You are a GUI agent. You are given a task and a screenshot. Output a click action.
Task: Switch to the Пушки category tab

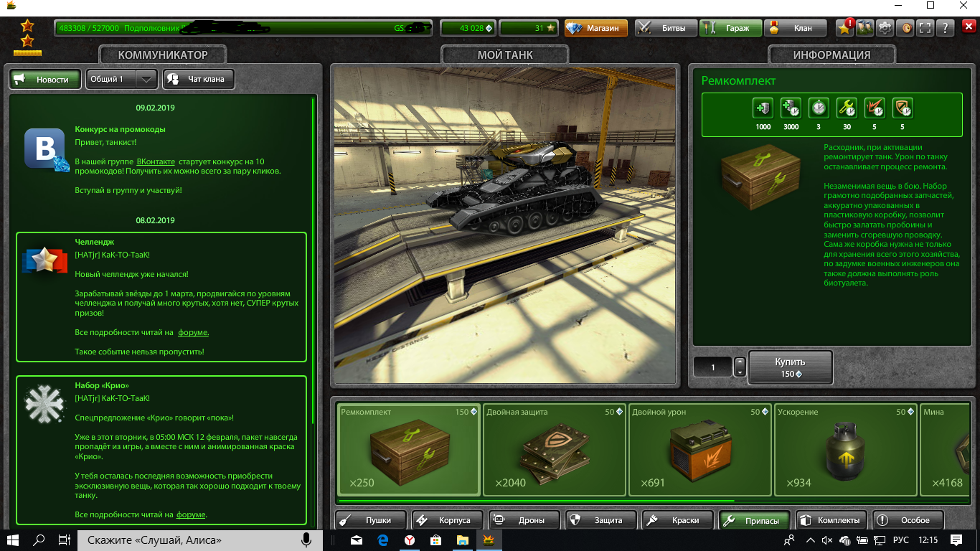371,520
